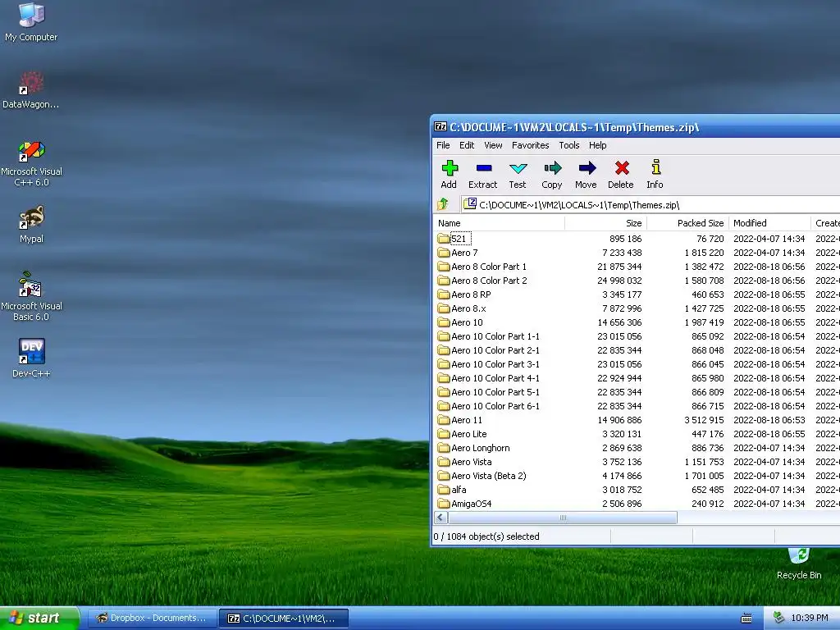Click the 7-Zip taskbar button

click(284, 619)
